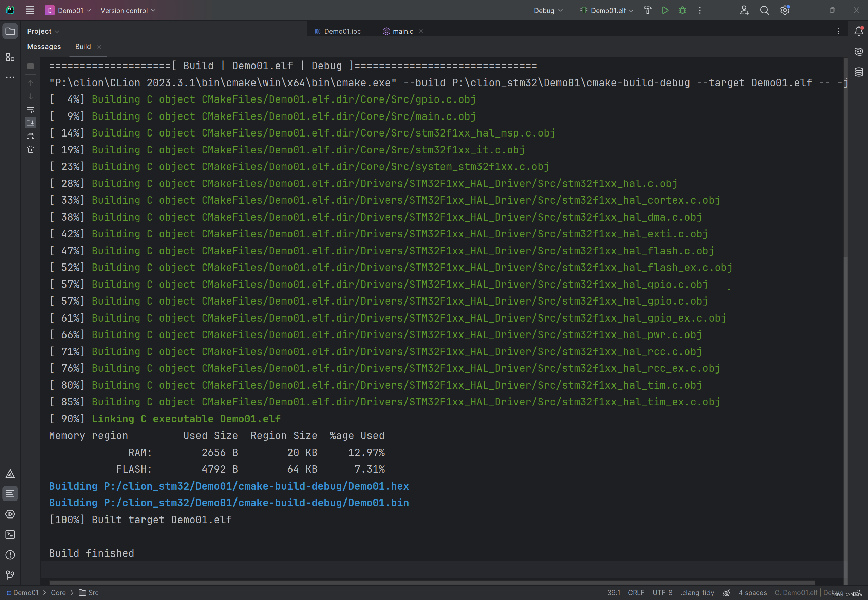Go down the stack trace arrow
Screen dimensions: 868x600
tap(31, 97)
